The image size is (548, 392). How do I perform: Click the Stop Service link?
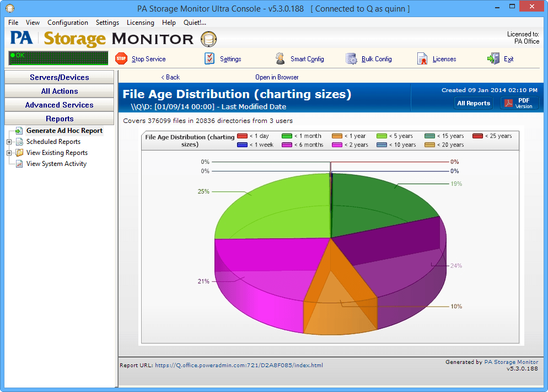[148, 59]
